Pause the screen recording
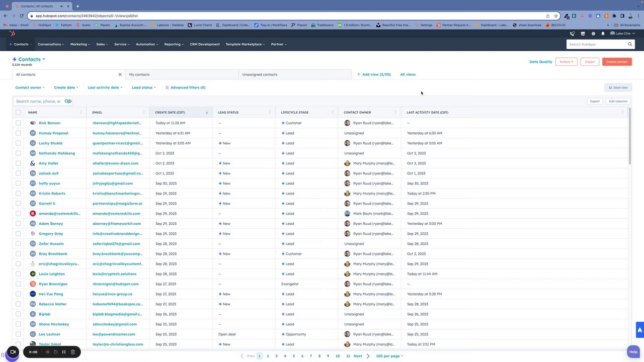 click(x=64, y=352)
